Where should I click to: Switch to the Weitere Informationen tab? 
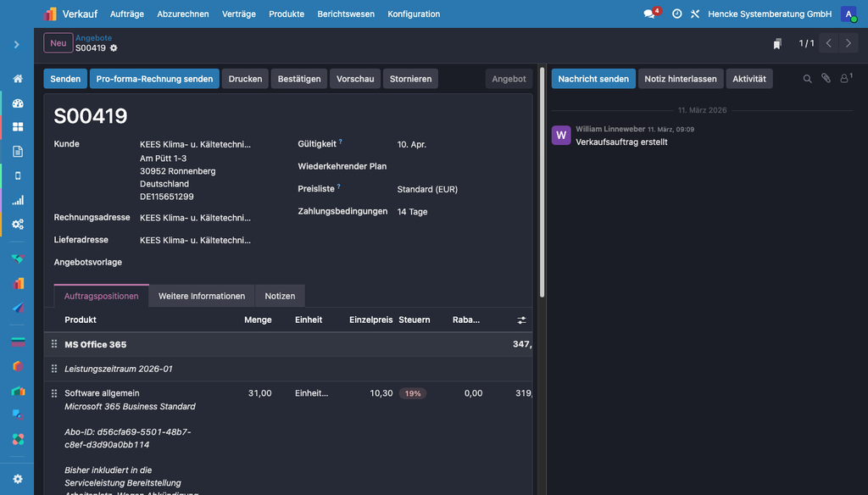[x=202, y=296]
